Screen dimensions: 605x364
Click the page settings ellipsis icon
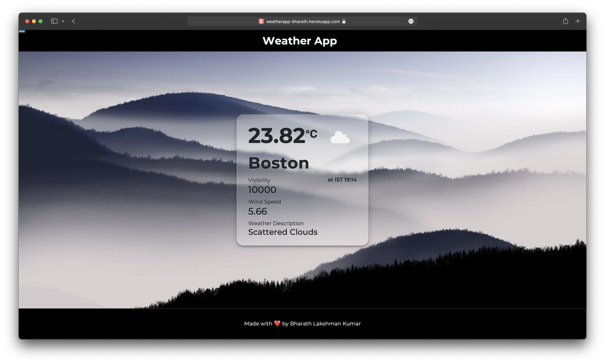click(410, 21)
